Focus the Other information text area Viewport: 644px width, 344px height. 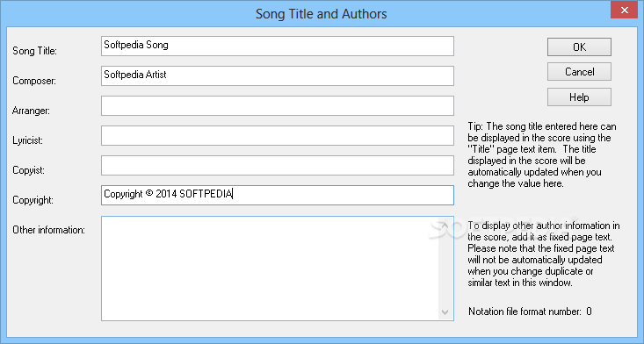(278, 269)
